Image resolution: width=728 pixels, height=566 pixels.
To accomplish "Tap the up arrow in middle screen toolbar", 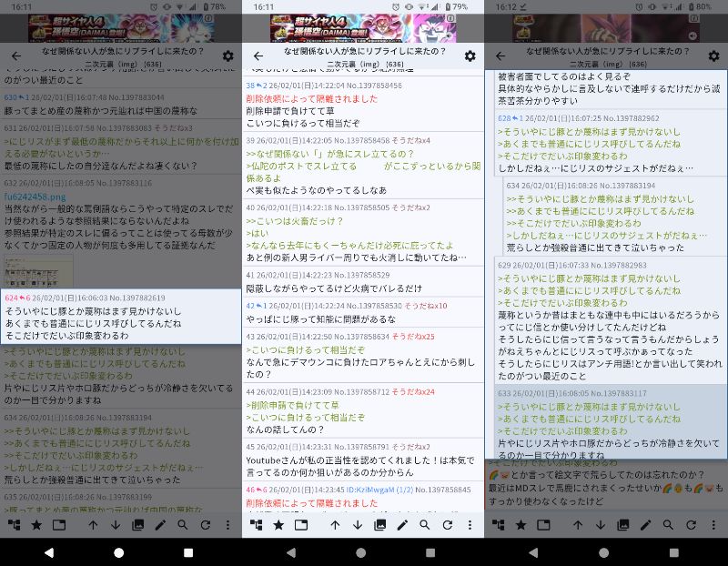I will 335,525.
